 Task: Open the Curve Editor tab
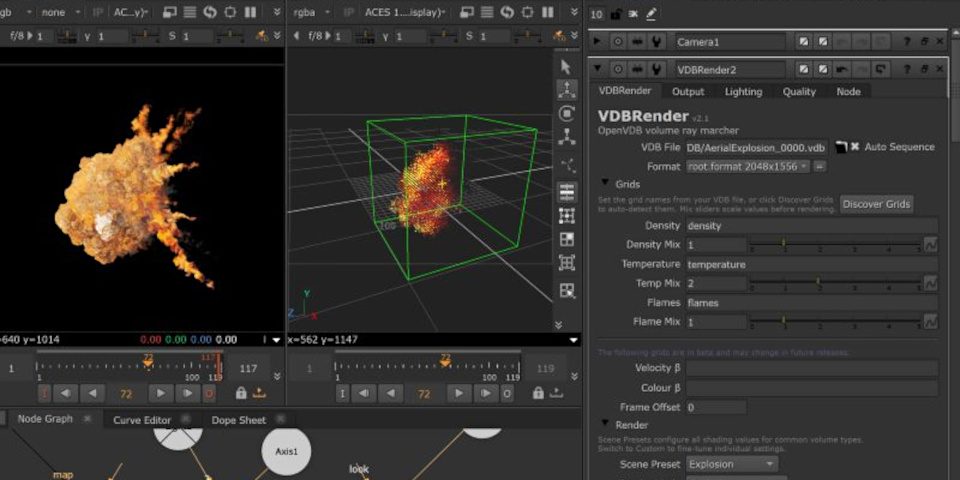(141, 420)
